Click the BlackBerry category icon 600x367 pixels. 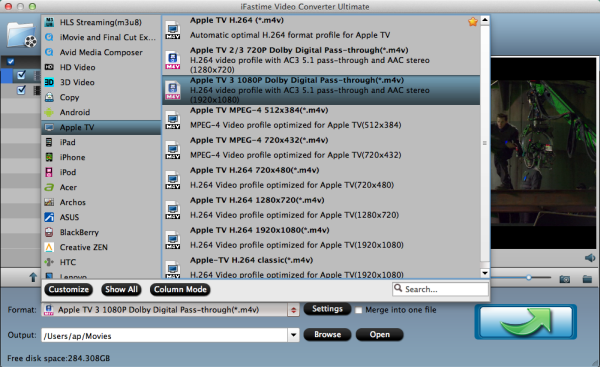(49, 232)
